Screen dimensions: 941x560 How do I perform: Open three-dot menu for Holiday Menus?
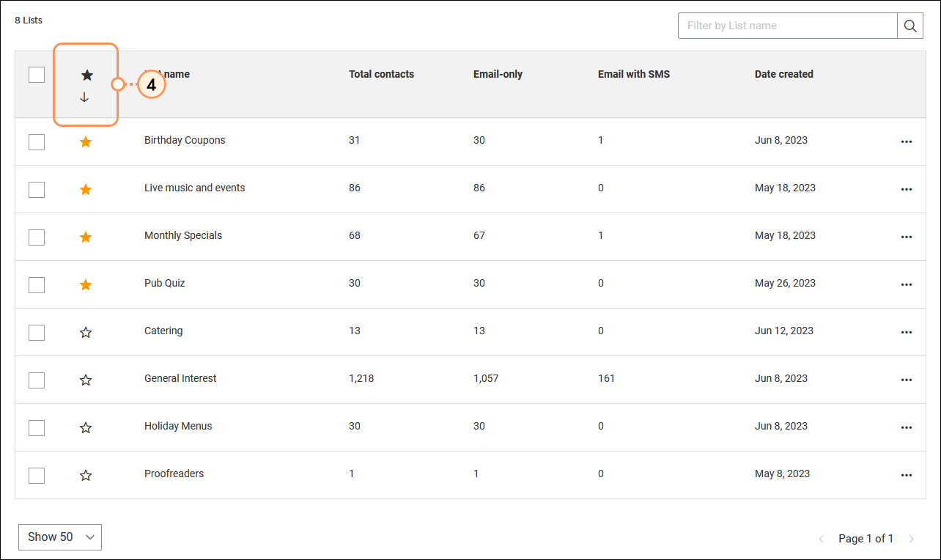(x=906, y=427)
